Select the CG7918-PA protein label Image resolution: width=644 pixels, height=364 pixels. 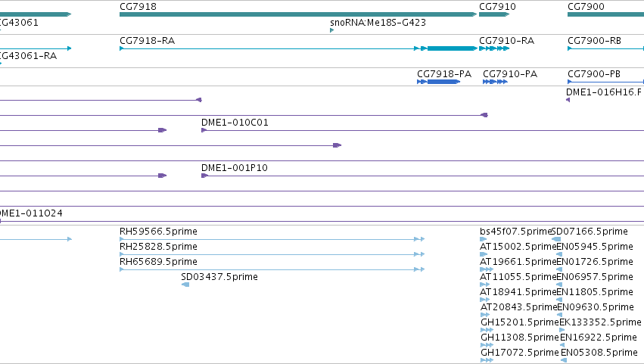pos(444,74)
